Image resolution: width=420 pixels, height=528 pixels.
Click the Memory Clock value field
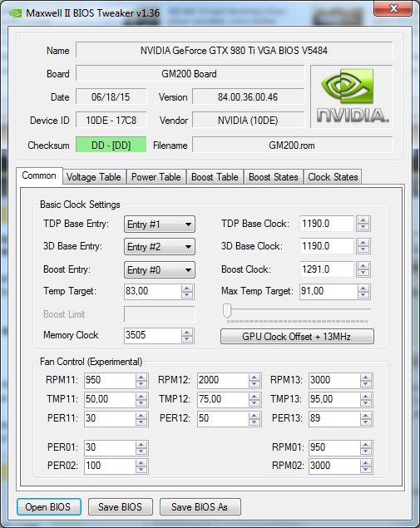[x=152, y=335]
